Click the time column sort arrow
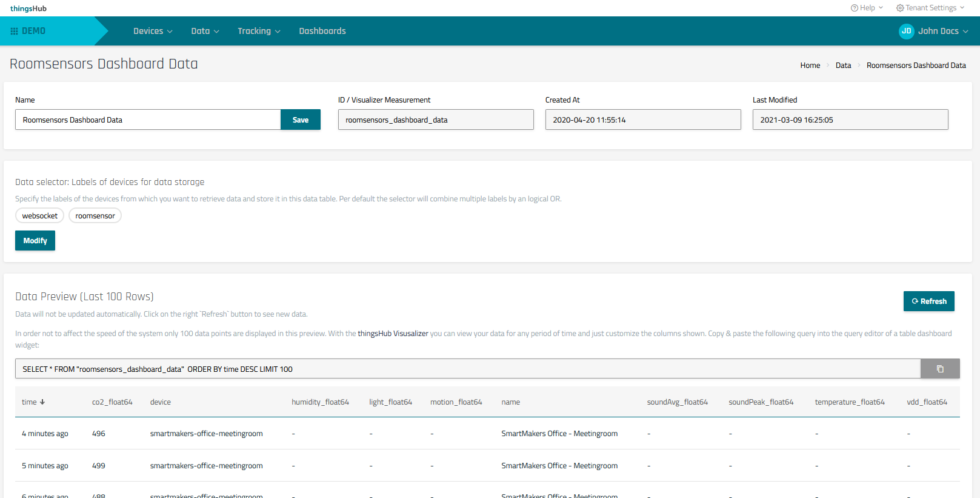Viewport: 980px width, 498px height. point(42,402)
